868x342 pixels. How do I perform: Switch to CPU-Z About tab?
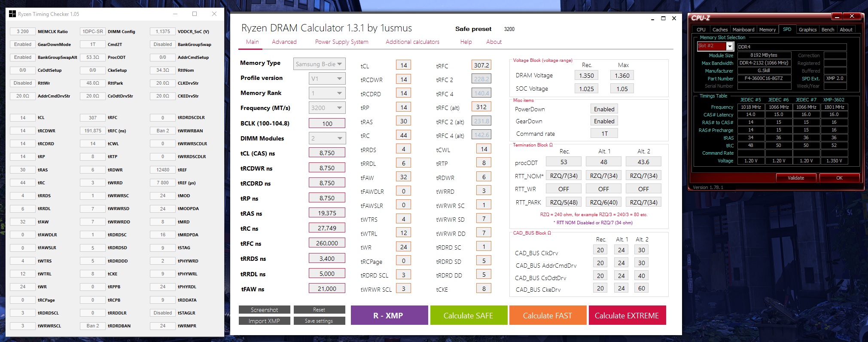[846, 30]
